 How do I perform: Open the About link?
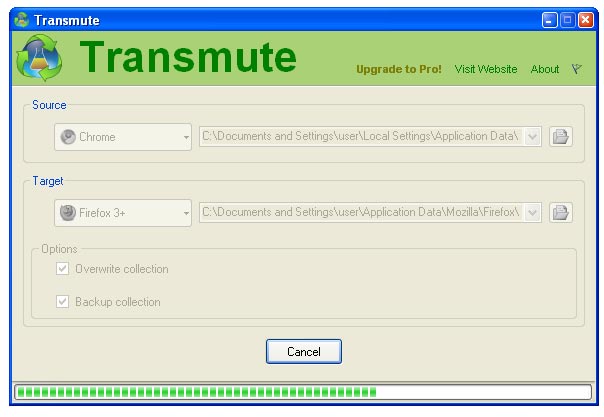tap(545, 69)
